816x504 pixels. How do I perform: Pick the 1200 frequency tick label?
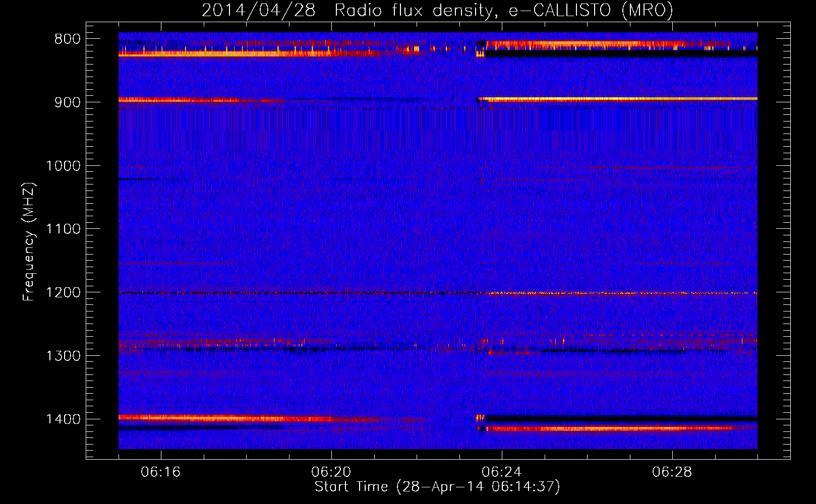[63, 293]
